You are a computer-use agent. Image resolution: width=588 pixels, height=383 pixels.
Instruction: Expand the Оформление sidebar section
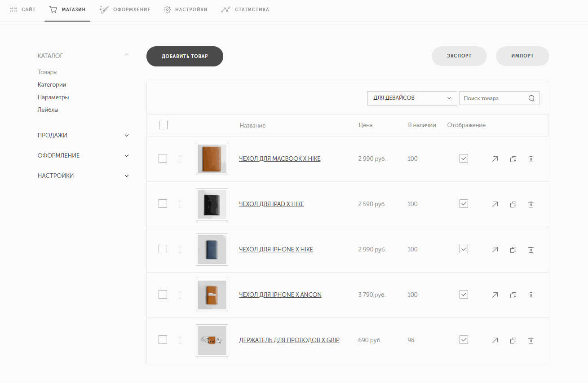coord(127,156)
